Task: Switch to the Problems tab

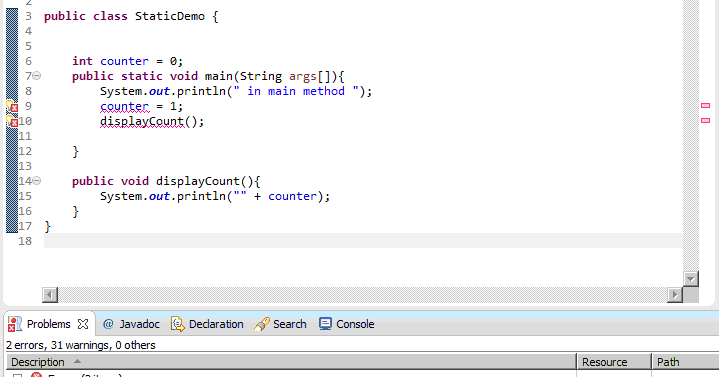Action: pos(48,324)
